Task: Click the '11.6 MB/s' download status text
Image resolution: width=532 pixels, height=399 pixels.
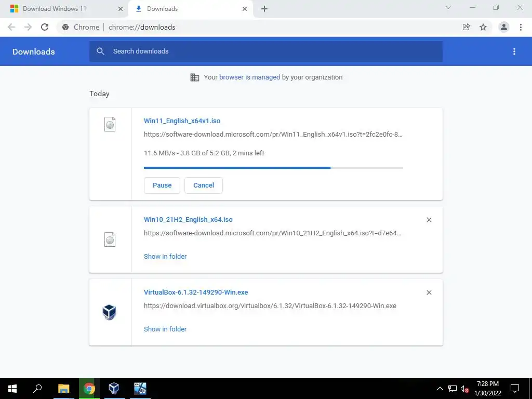Action: (x=204, y=153)
